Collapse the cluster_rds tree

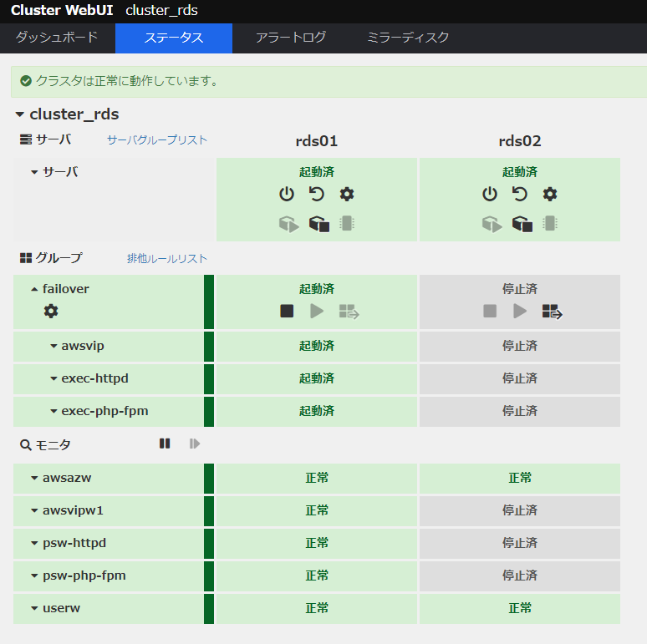pos(19,114)
